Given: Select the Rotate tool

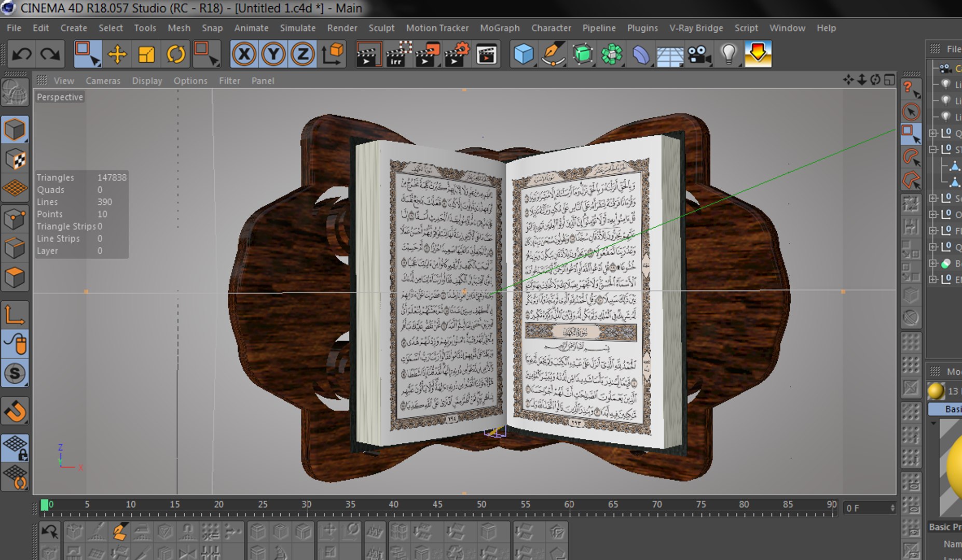Looking at the screenshot, I should [x=176, y=54].
